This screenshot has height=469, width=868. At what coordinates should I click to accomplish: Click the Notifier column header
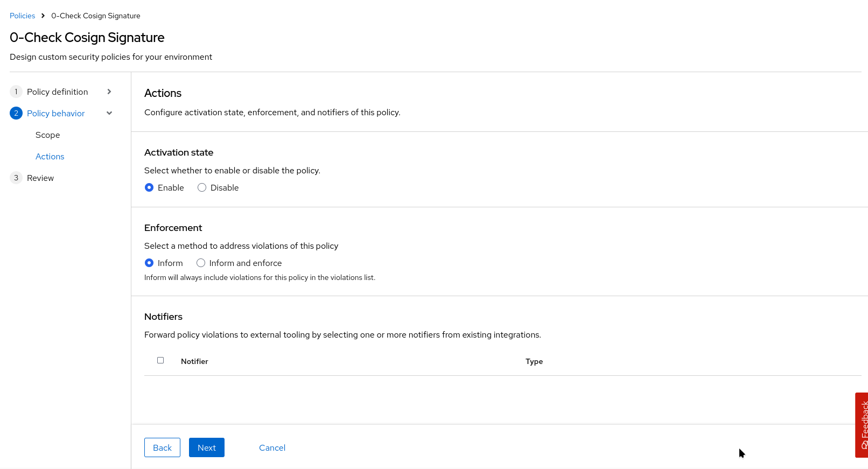(194, 361)
